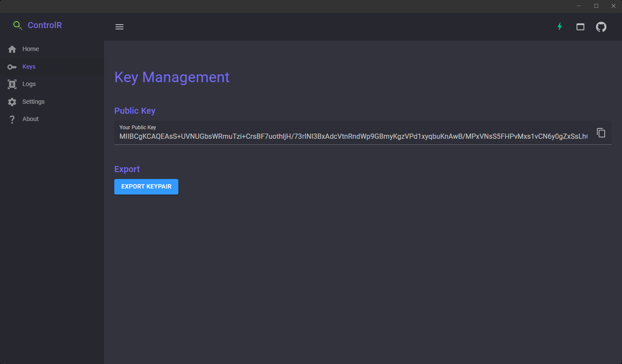This screenshot has width=622, height=364.
Task: Close the ControlR window
Action: (613, 6)
